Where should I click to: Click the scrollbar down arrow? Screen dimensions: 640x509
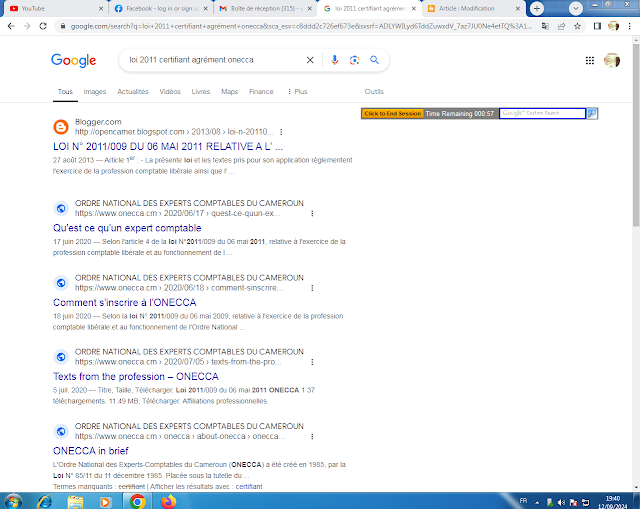tap(636, 487)
